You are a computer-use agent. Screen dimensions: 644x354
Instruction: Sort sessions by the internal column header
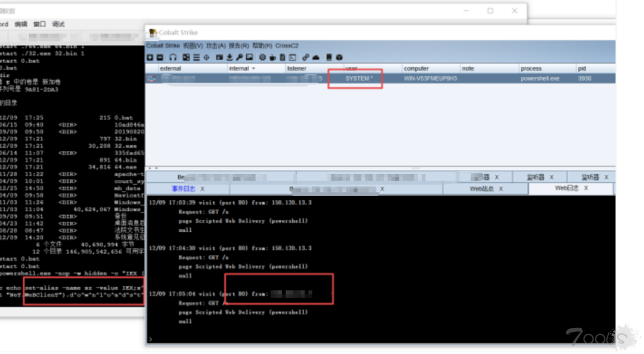pos(242,69)
